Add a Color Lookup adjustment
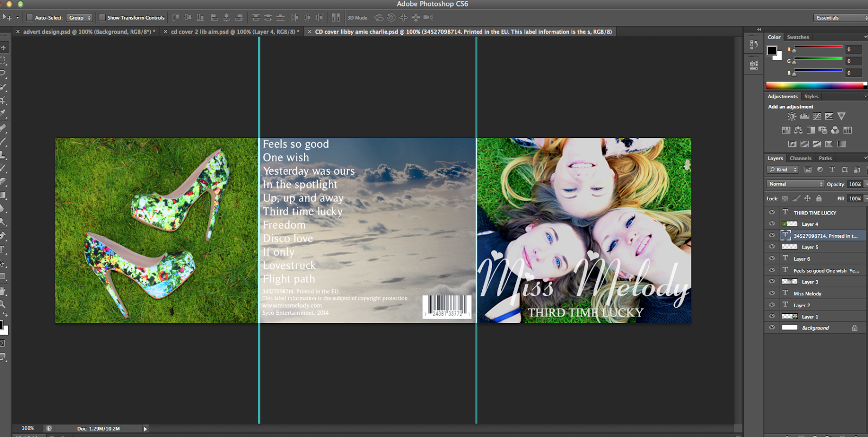The height and width of the screenshot is (437, 868). coord(847,130)
